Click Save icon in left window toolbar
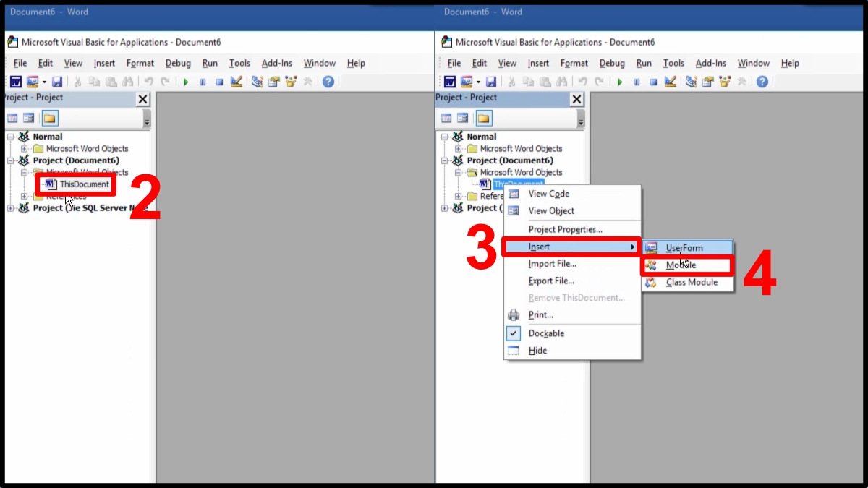 tap(56, 82)
